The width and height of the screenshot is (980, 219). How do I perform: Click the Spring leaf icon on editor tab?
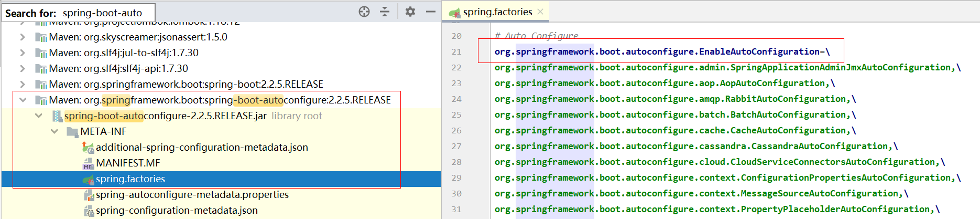click(454, 12)
